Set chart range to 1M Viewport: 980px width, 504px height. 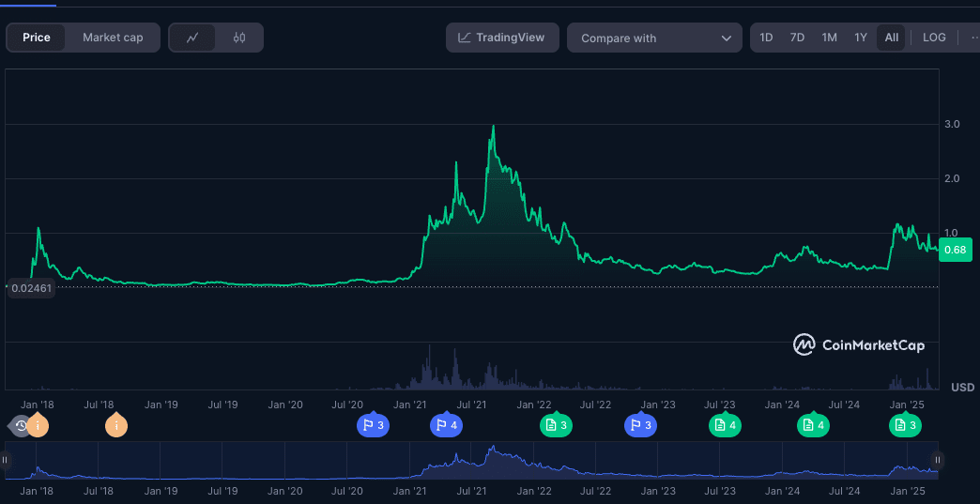[830, 38]
